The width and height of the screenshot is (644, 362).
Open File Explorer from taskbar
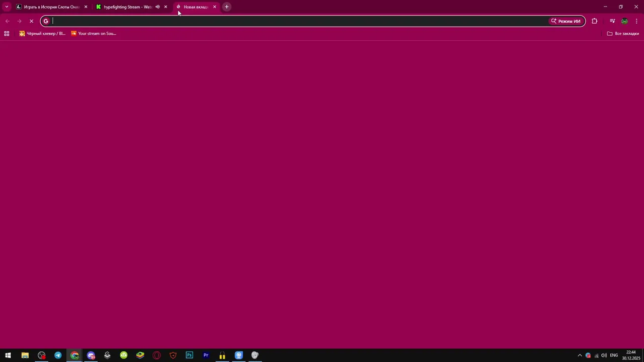click(25, 355)
